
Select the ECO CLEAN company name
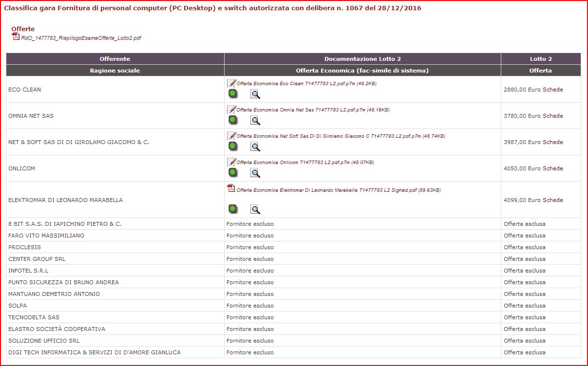(25, 90)
